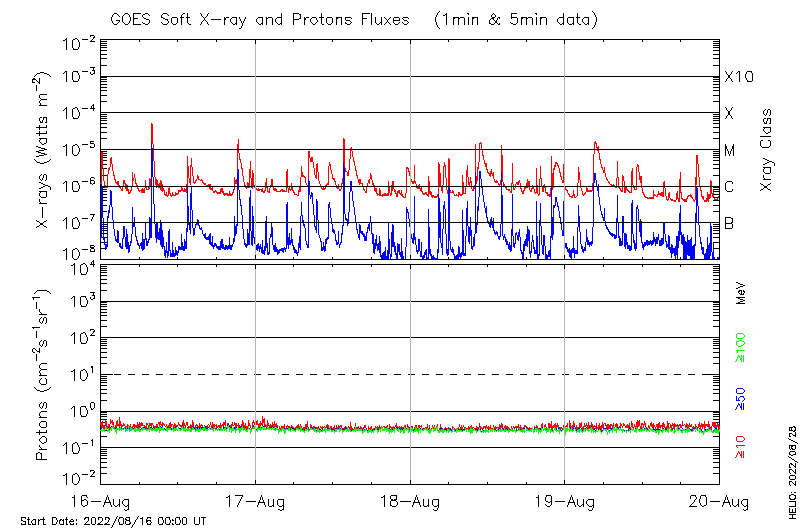The image size is (800, 530).
Task: Select the M flare class label
Action: pos(730,151)
